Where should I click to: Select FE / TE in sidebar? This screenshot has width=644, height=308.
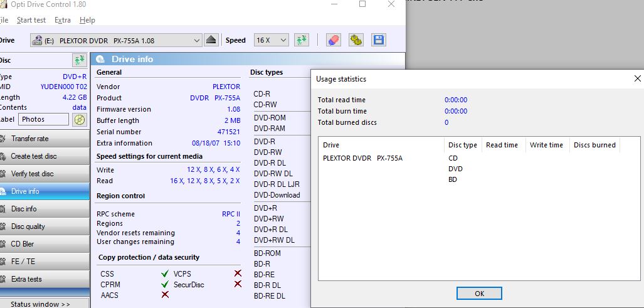coord(44,261)
